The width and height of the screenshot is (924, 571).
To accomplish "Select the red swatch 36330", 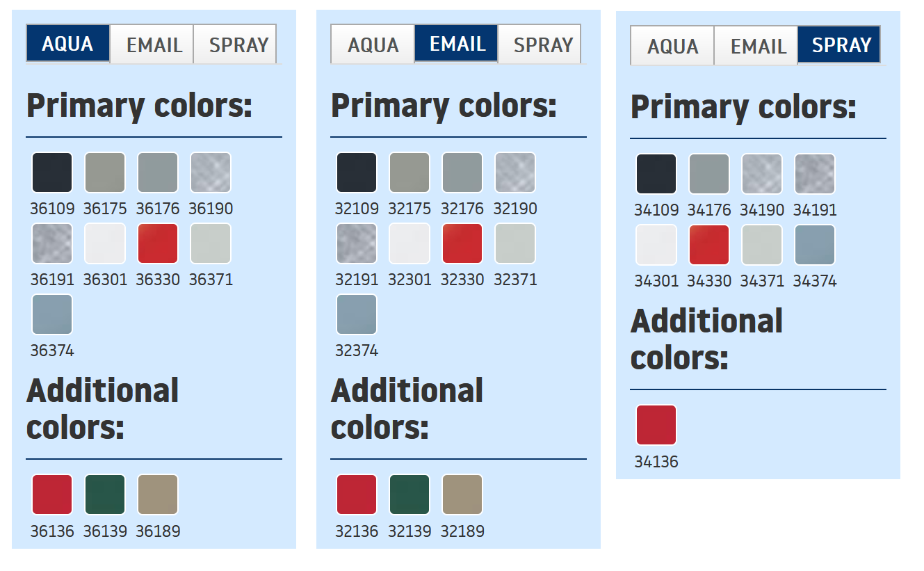I will [158, 243].
